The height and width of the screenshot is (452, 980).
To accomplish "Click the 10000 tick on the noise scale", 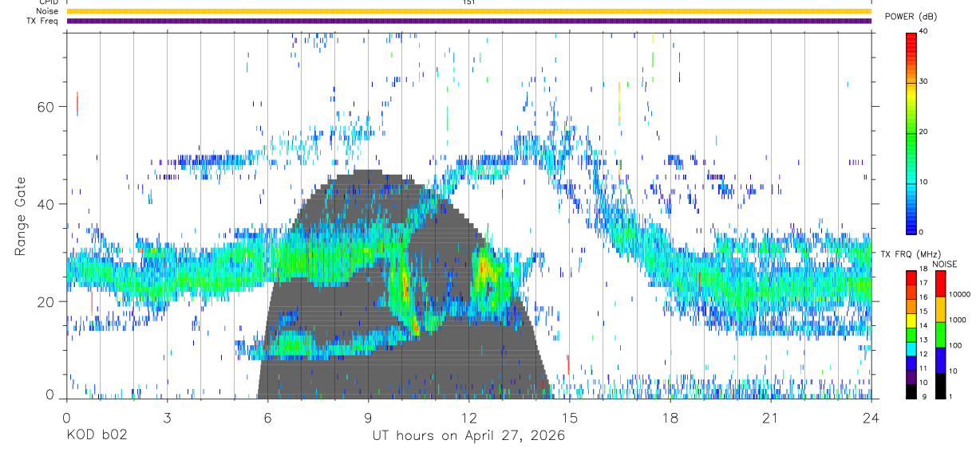I will (959, 294).
